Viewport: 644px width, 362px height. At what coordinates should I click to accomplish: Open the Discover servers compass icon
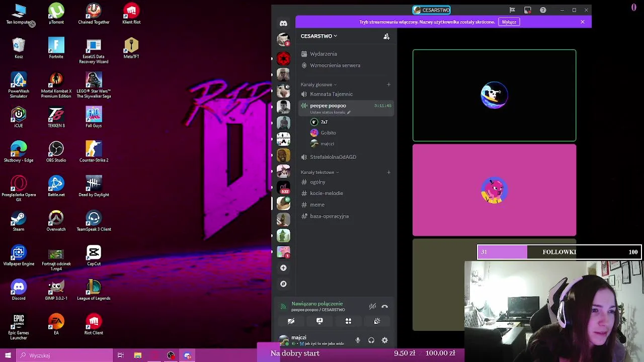(x=283, y=284)
